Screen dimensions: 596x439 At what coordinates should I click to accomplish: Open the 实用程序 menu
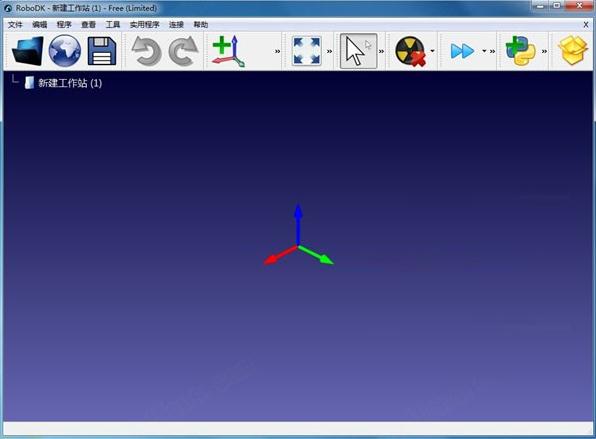pos(144,25)
